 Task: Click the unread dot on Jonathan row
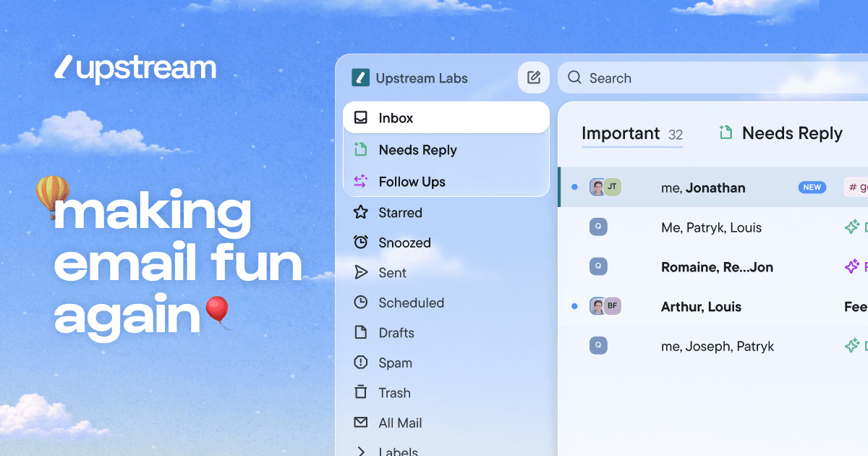pos(574,187)
